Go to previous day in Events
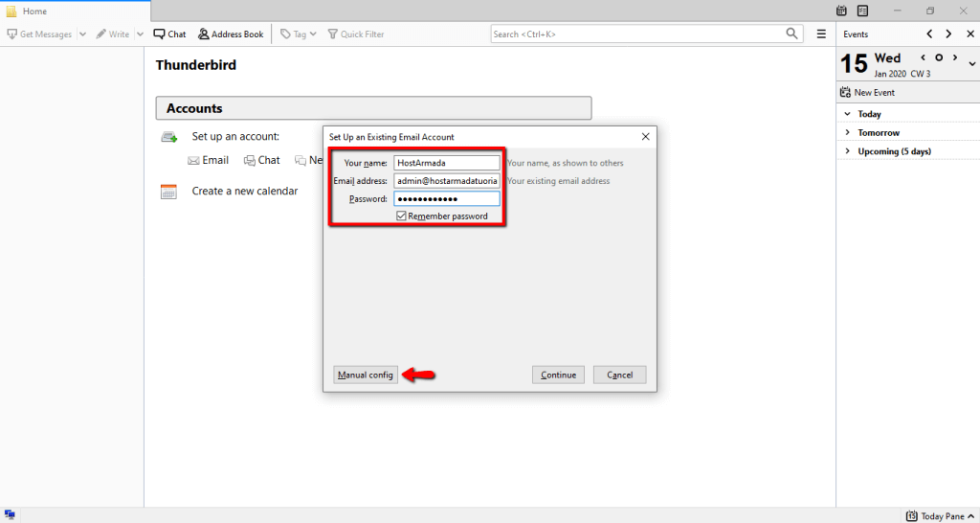The image size is (980, 523). click(929, 34)
